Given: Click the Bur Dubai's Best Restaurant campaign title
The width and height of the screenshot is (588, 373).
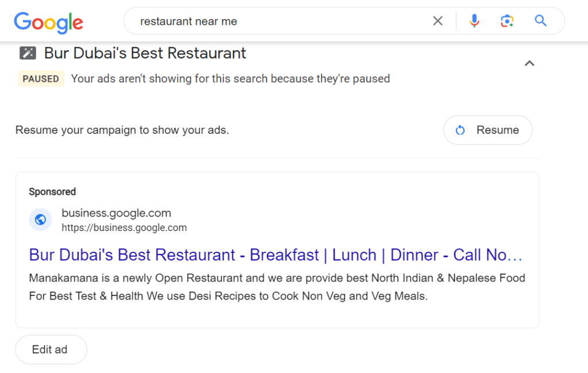Looking at the screenshot, I should click(145, 53).
